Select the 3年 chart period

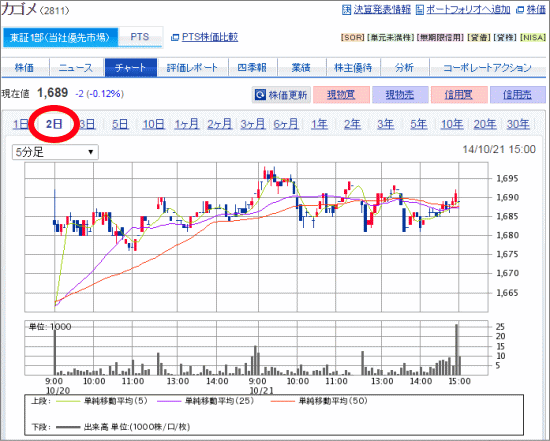coord(385,124)
